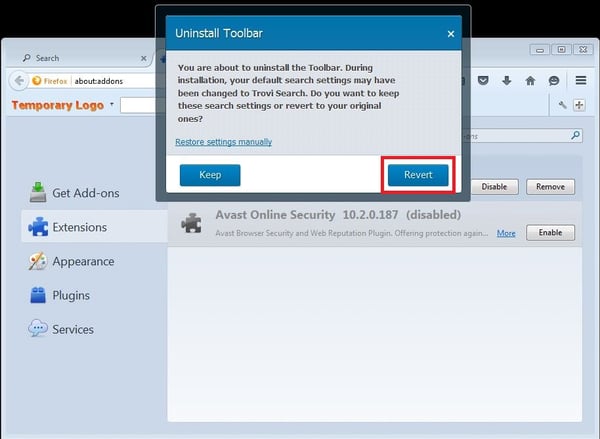Switch to the Plugins category

(x=60, y=295)
